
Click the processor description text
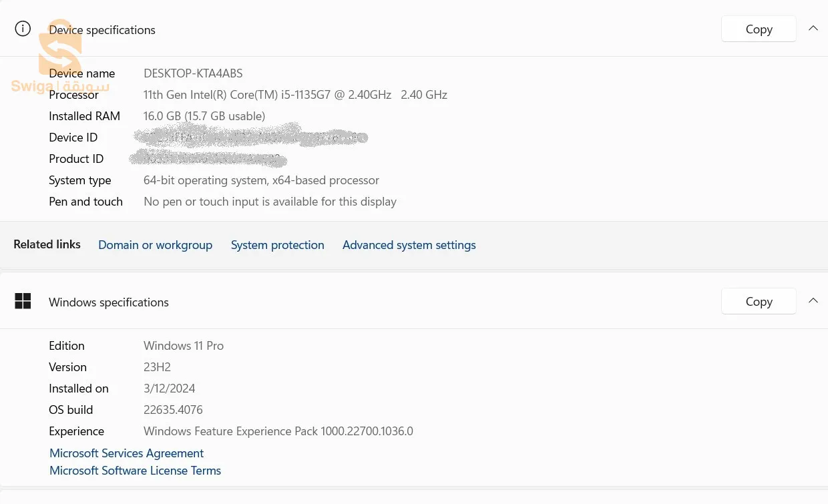coord(295,94)
